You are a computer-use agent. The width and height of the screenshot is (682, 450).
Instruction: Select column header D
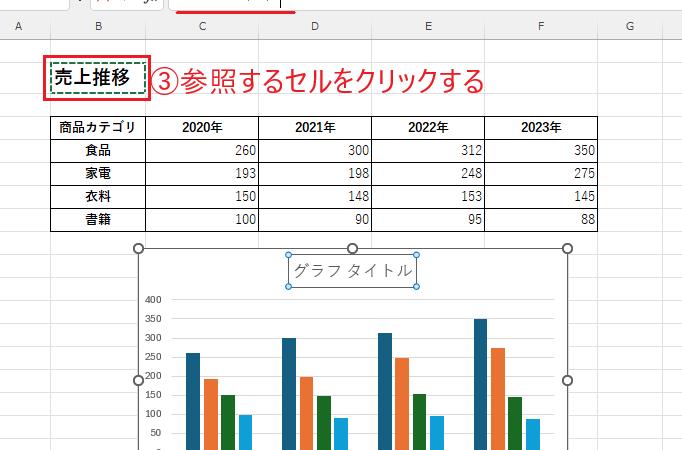click(x=315, y=26)
